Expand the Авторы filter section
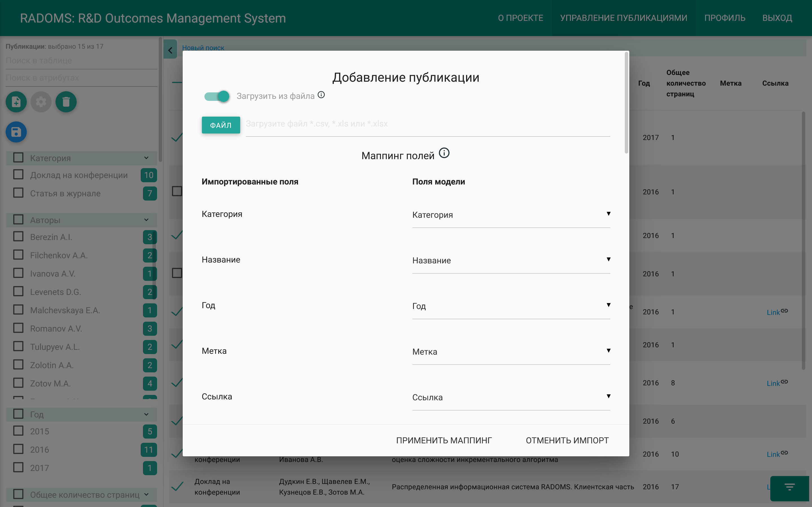The height and width of the screenshot is (507, 812). pyautogui.click(x=146, y=220)
